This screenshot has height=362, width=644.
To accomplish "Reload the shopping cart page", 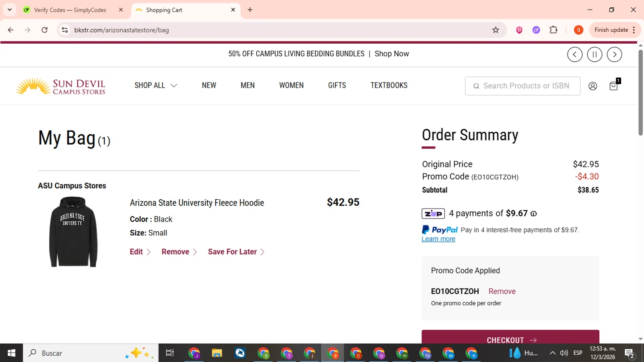I will 45,30.
